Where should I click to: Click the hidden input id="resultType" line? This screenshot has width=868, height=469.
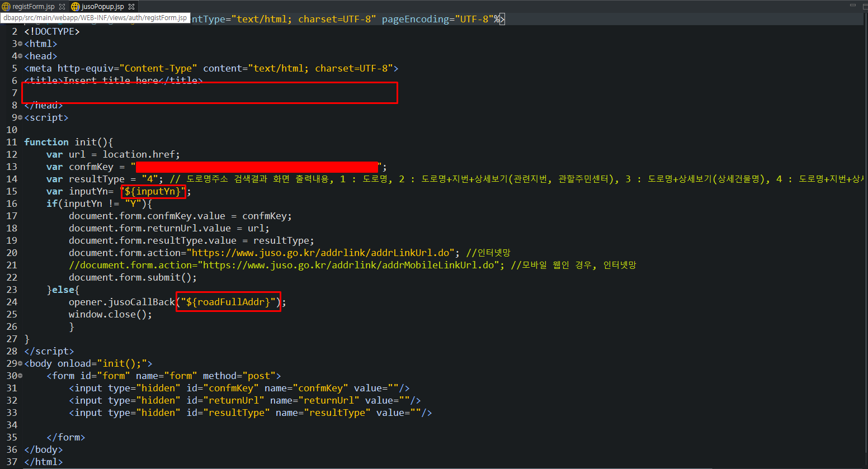coord(251,413)
